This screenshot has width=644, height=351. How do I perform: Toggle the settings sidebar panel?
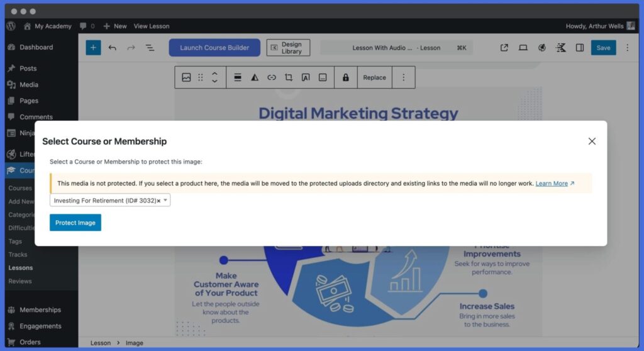tap(579, 48)
